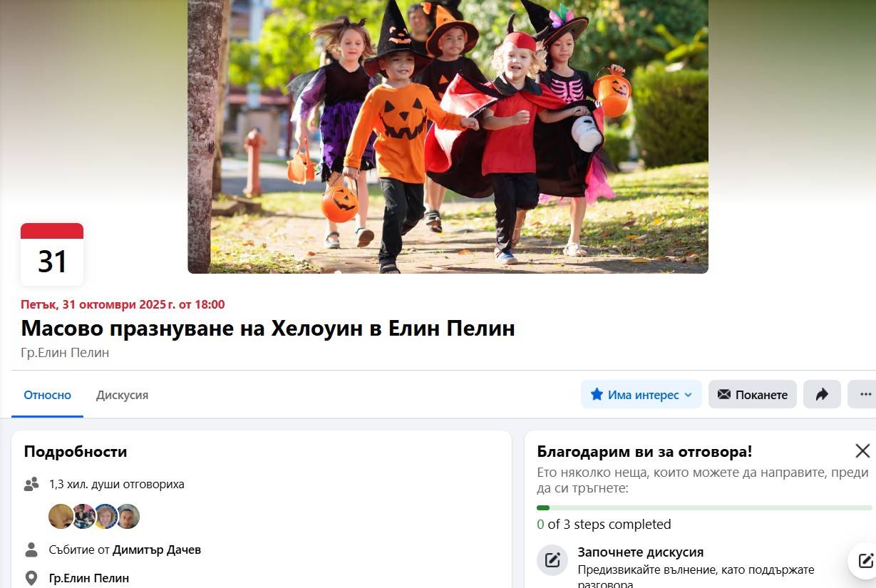876x588 pixels.
Task: Switch to the Дискусия tab
Action: click(x=123, y=395)
